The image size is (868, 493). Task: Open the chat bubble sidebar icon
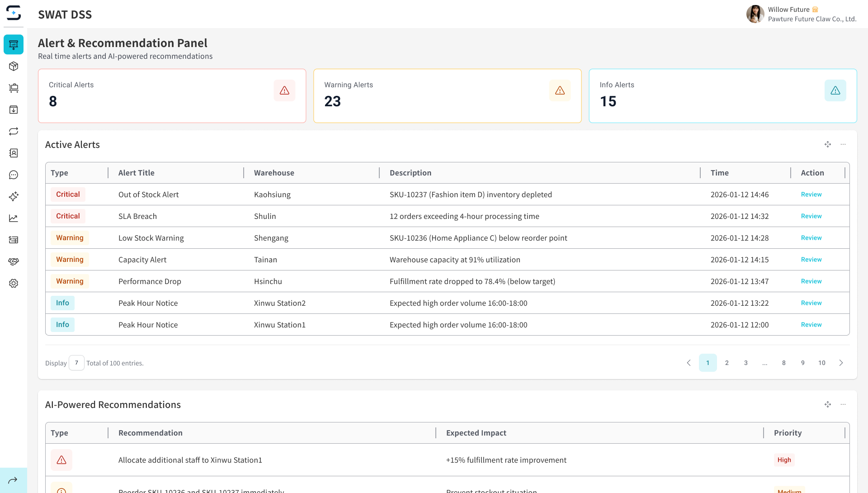(x=14, y=175)
